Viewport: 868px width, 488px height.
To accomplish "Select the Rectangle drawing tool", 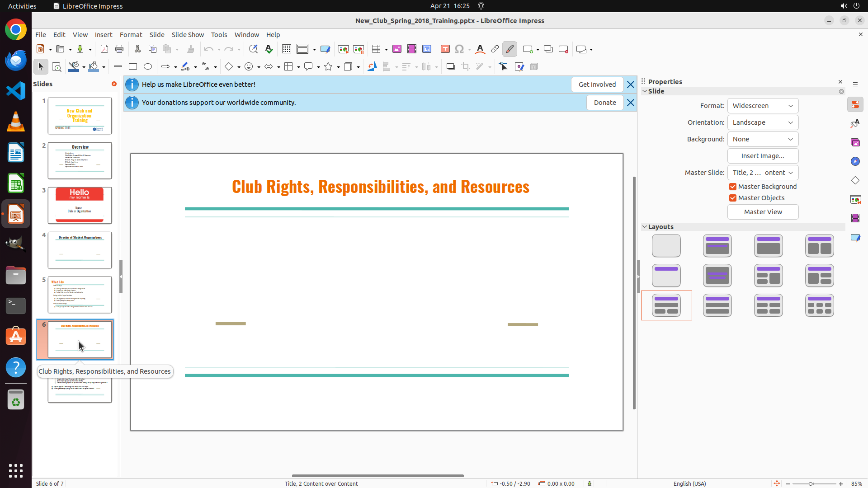I will point(133,67).
